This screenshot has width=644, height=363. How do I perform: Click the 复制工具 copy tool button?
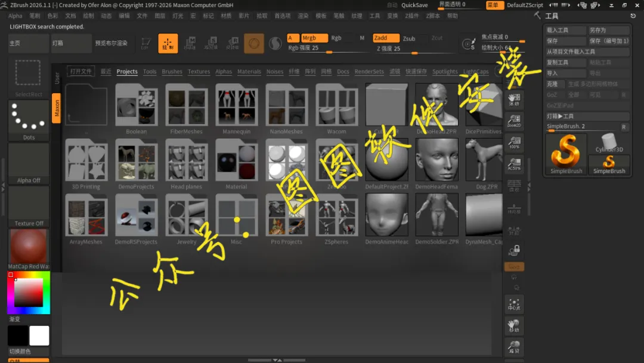565,62
